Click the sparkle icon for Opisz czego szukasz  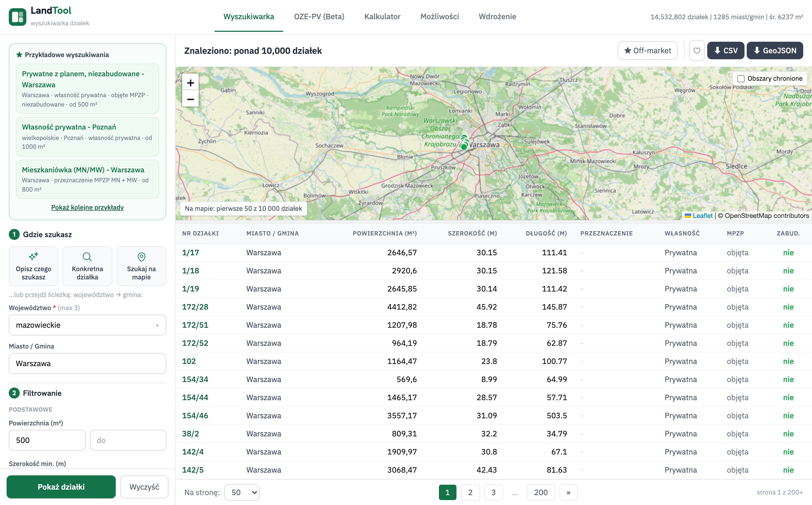[x=33, y=257]
